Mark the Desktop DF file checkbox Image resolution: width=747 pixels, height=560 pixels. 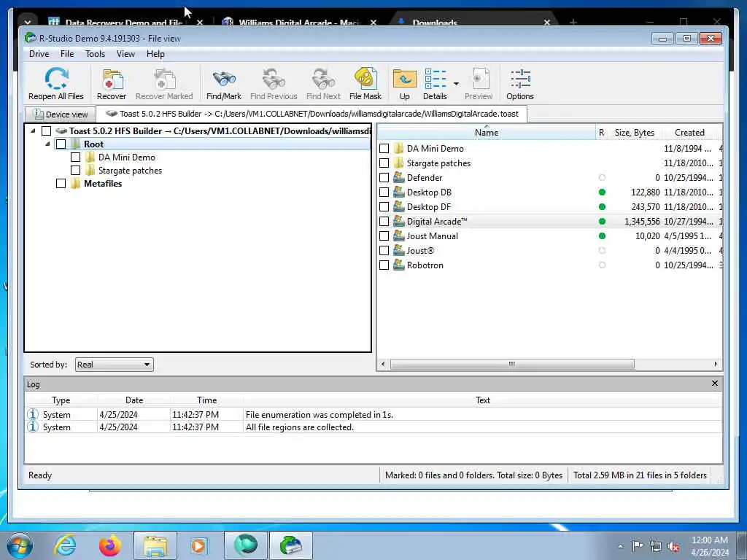pyautogui.click(x=384, y=206)
